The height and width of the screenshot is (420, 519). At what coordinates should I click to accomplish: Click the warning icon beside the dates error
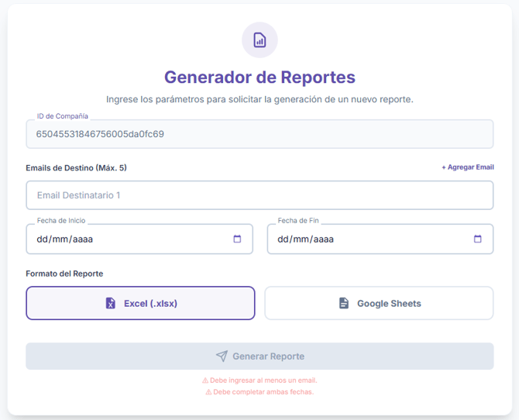[x=208, y=392]
